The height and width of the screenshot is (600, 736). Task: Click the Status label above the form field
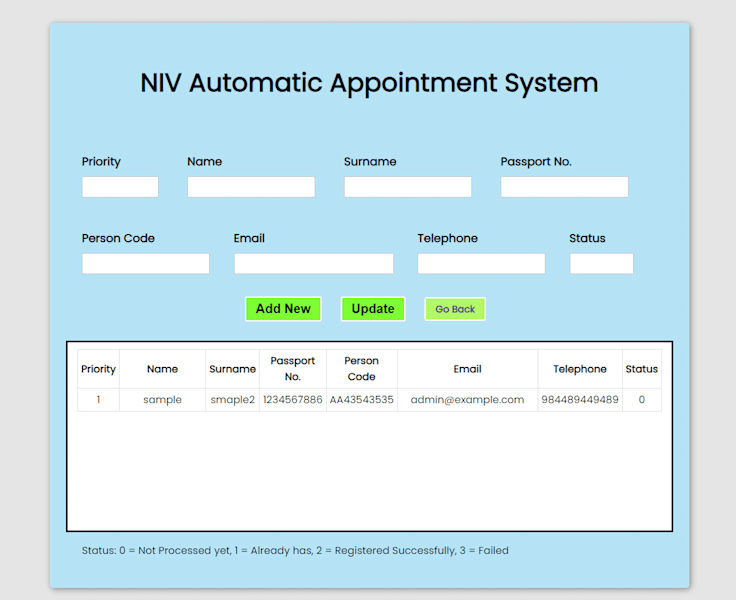tap(587, 238)
